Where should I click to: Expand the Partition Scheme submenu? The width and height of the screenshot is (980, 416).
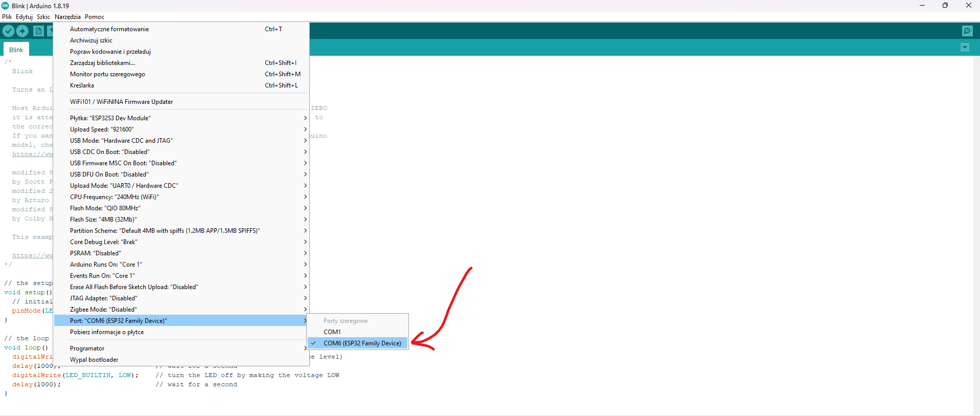coord(181,231)
